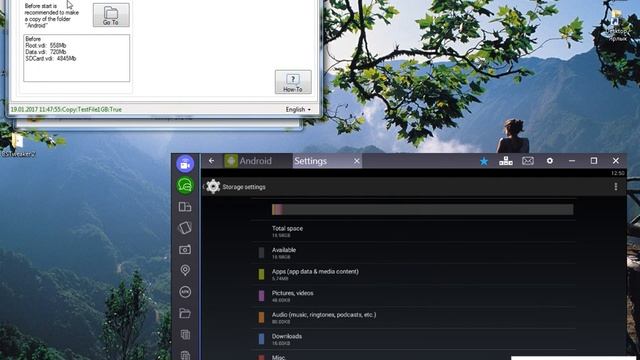
Task: Click the rotate screen sidebar icon
Action: [185, 228]
